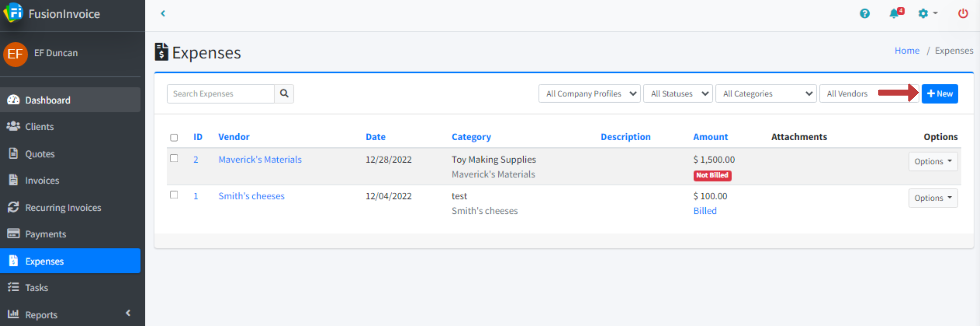Open Recurring Invoices in the sidebar
The width and height of the screenshot is (980, 326).
tap(63, 207)
